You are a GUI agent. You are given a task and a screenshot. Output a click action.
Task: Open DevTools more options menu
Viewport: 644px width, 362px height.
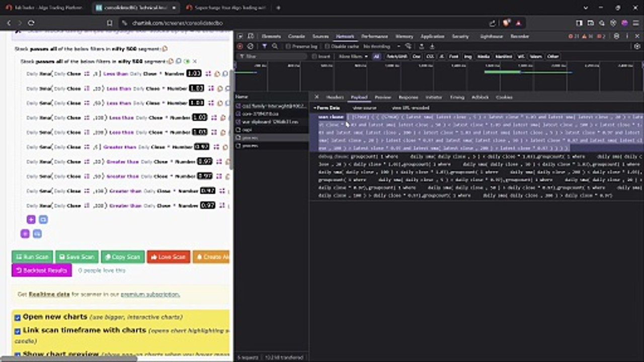(627, 36)
